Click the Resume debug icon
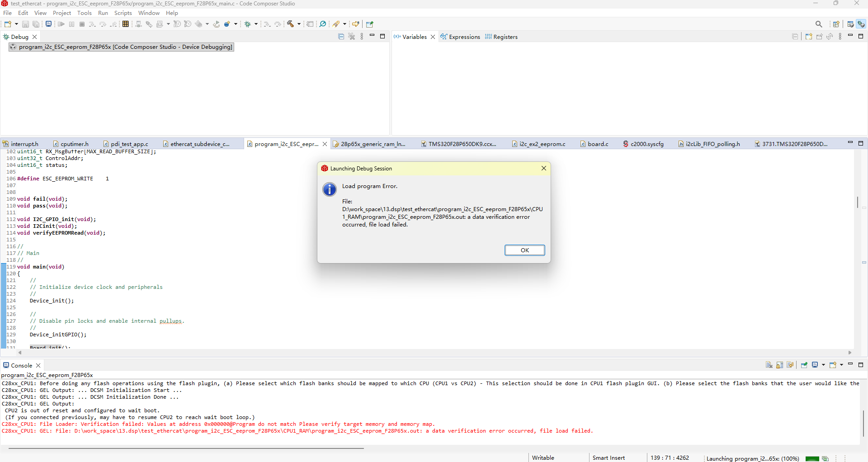Viewport: 868px width, 462px height. pyautogui.click(x=61, y=24)
